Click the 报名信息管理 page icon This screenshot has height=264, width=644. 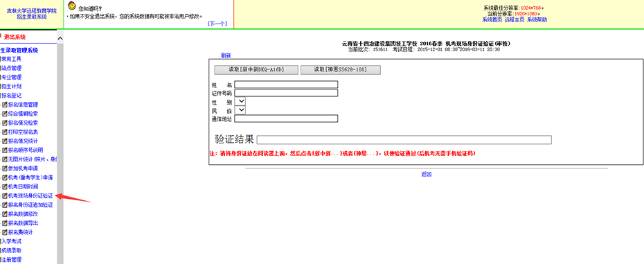point(5,105)
